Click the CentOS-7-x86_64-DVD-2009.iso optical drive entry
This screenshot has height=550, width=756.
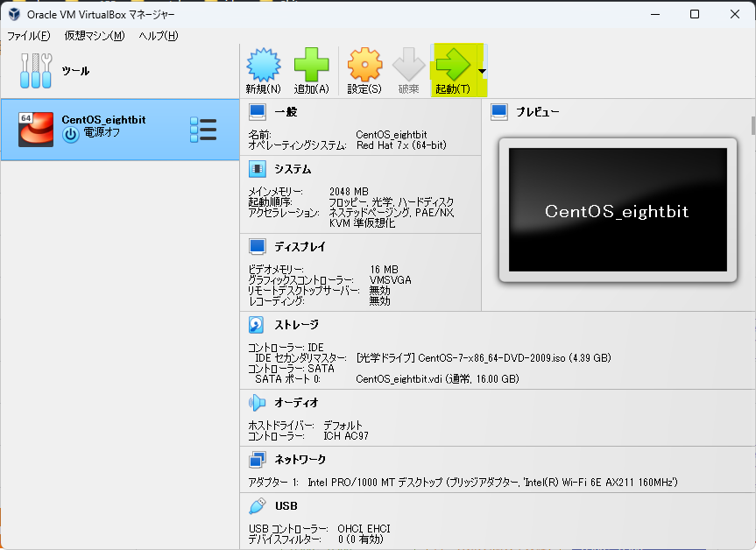[484, 358]
